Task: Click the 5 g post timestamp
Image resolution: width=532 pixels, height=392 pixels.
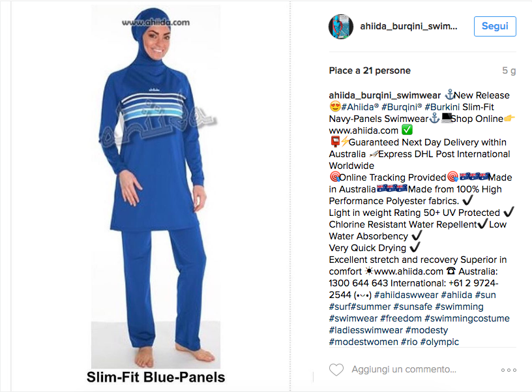Action: point(509,70)
